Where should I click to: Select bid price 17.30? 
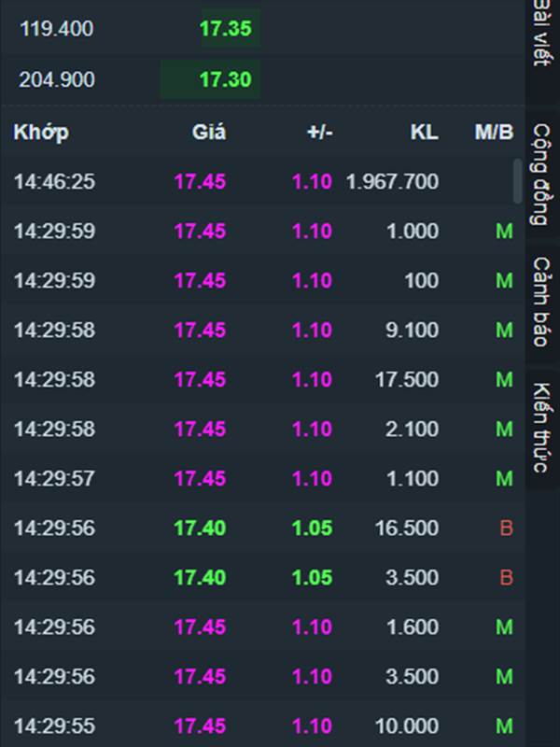(225, 79)
